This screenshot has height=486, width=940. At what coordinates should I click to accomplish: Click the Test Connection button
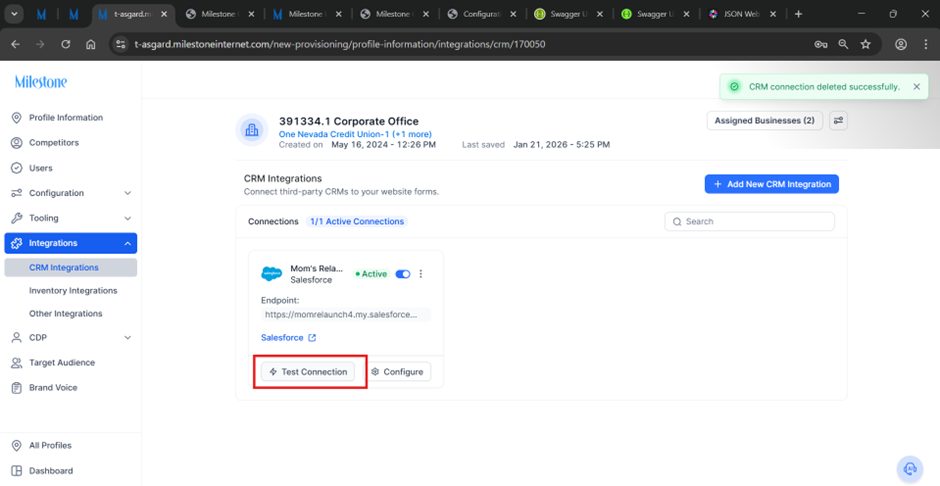(x=308, y=372)
